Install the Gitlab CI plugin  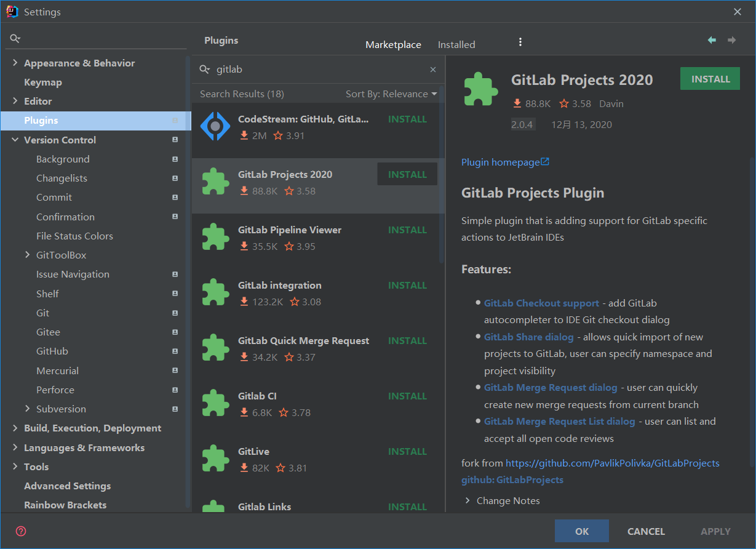click(407, 396)
